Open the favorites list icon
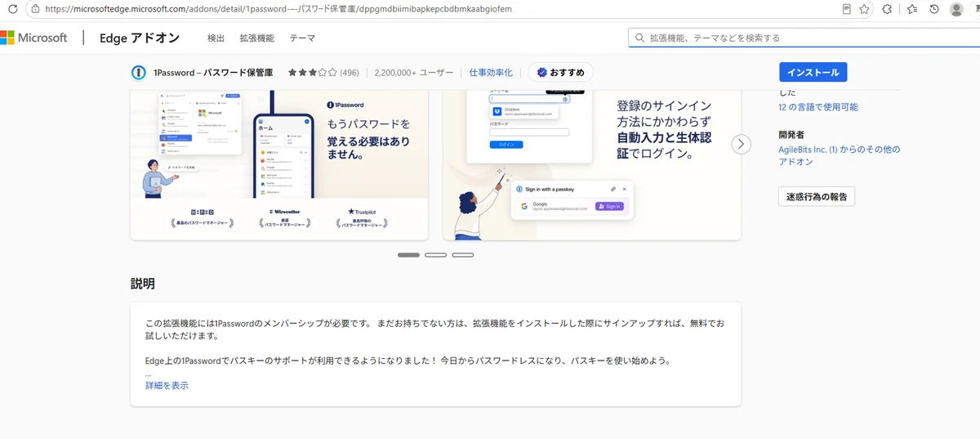This screenshot has width=980, height=439. pyautogui.click(x=912, y=9)
